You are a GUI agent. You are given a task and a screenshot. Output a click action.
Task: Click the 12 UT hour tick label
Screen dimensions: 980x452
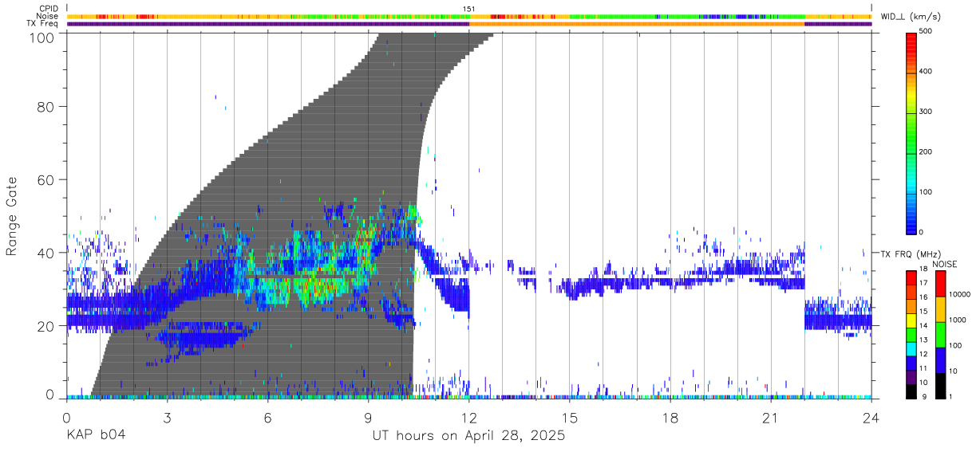[x=469, y=418]
